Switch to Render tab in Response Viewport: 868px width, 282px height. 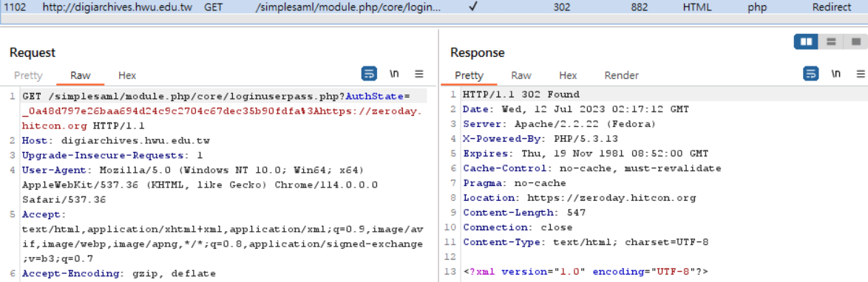pyautogui.click(x=622, y=76)
